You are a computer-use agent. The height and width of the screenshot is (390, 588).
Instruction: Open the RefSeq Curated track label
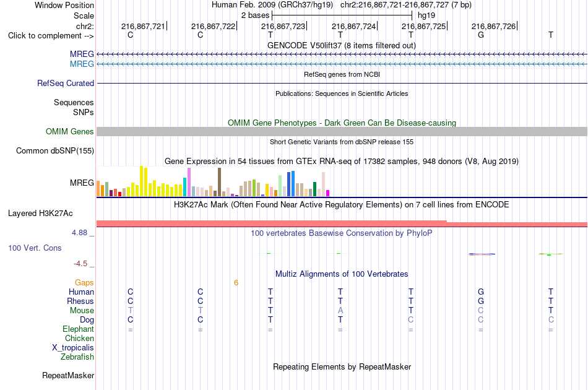click(65, 83)
